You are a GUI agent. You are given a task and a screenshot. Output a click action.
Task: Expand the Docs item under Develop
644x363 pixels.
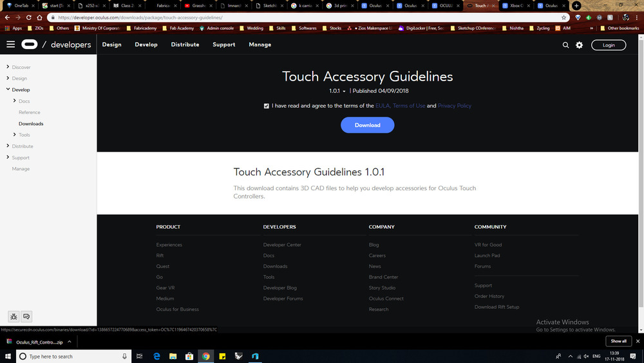[14, 101]
